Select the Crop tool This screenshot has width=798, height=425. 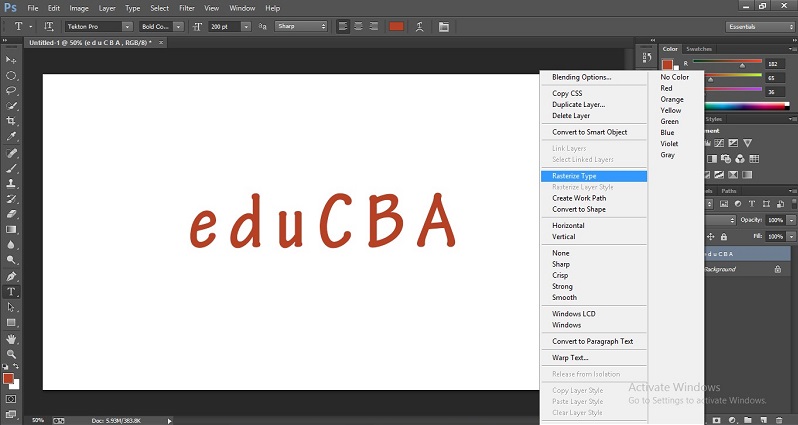[12, 120]
